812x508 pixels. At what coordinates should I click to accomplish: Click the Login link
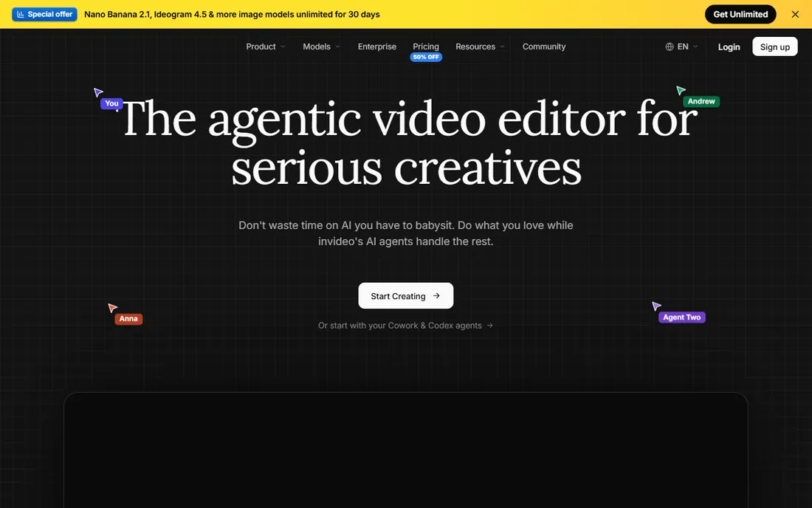729,47
